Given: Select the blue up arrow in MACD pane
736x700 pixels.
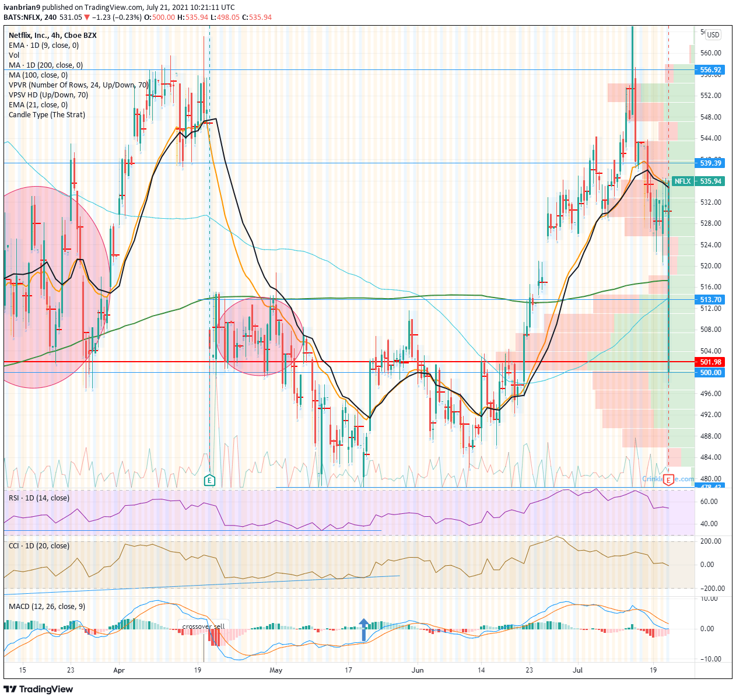Looking at the screenshot, I should click(x=365, y=630).
